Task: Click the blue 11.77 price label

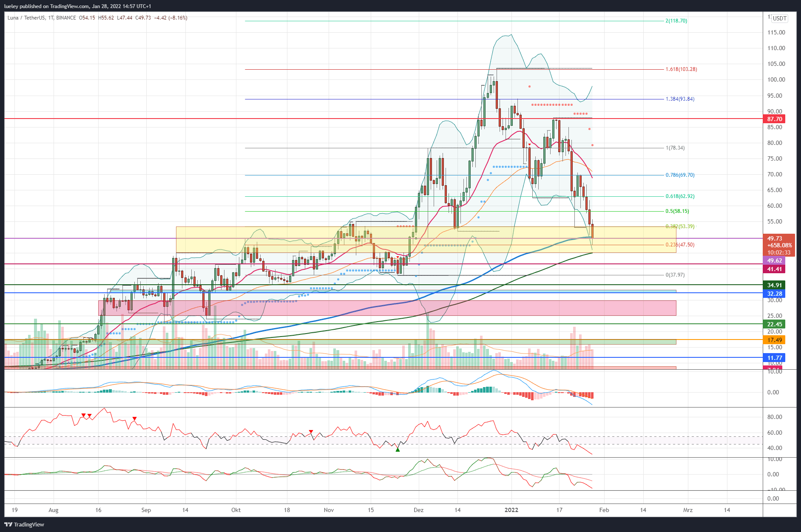Action: pyautogui.click(x=774, y=358)
